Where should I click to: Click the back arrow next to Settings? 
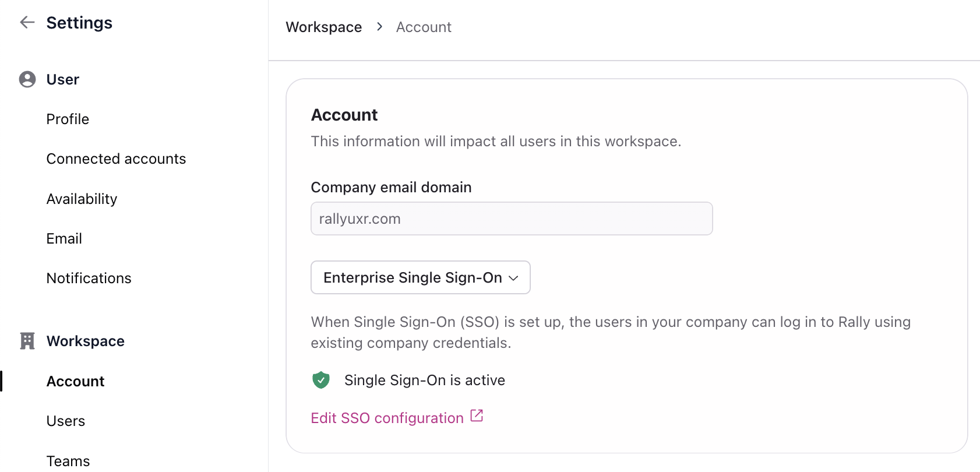click(x=27, y=23)
